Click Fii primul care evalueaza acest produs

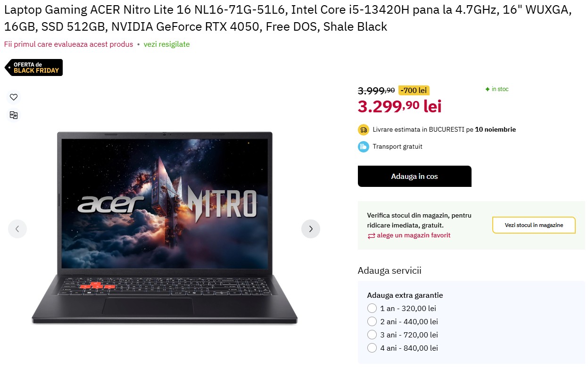coord(69,44)
